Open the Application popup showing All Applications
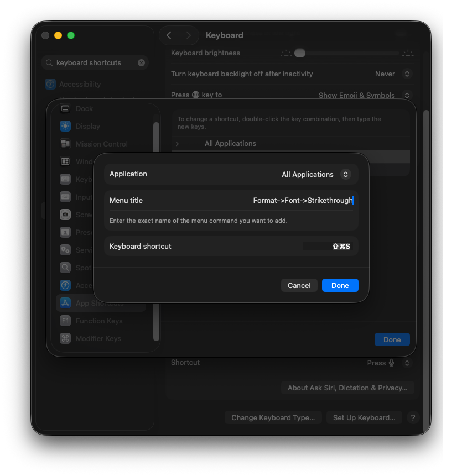462x476 pixels. (x=345, y=174)
